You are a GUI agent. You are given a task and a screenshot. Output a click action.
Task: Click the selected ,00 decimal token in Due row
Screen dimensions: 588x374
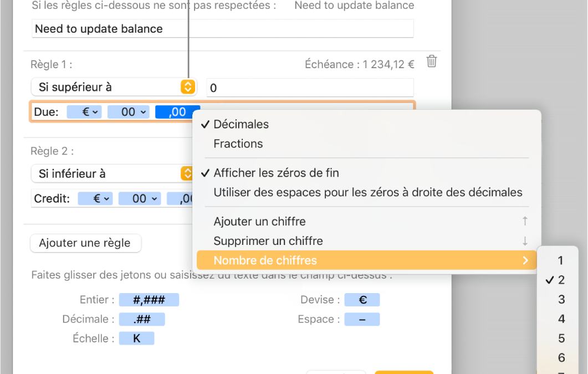pos(177,112)
